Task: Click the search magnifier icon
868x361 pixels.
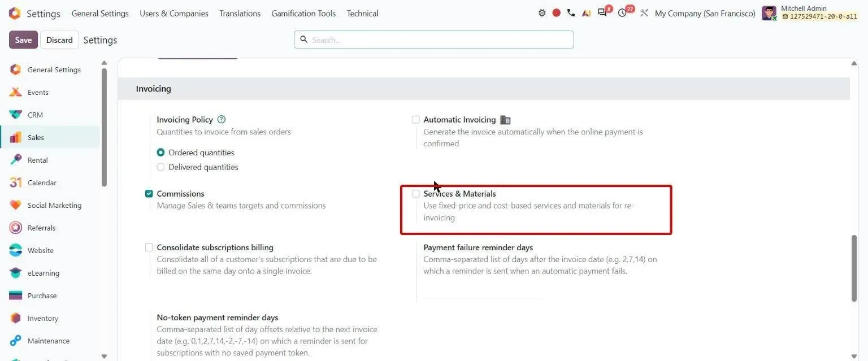Action: 303,40
